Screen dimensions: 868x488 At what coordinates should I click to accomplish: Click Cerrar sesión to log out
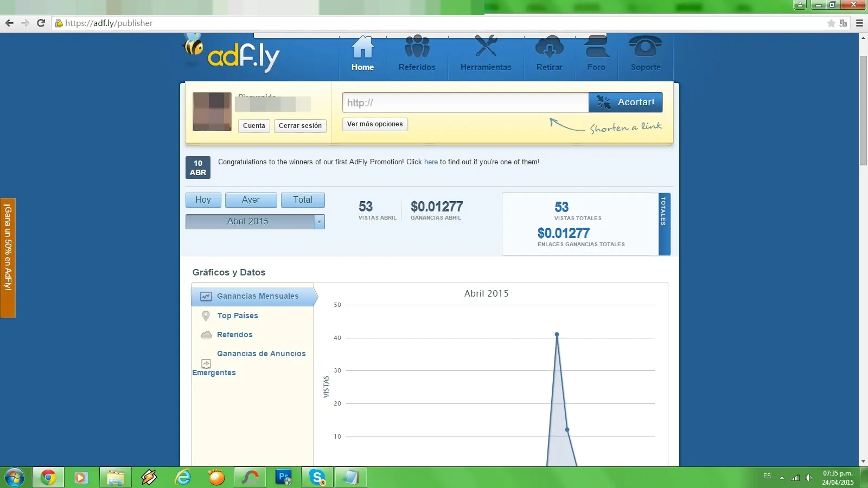(x=300, y=126)
